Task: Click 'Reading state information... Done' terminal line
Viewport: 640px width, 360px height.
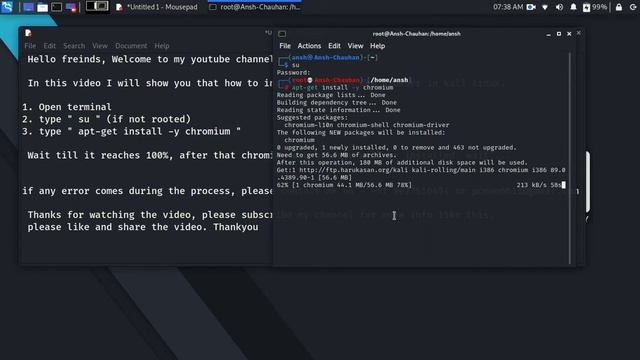Action: 339,110
